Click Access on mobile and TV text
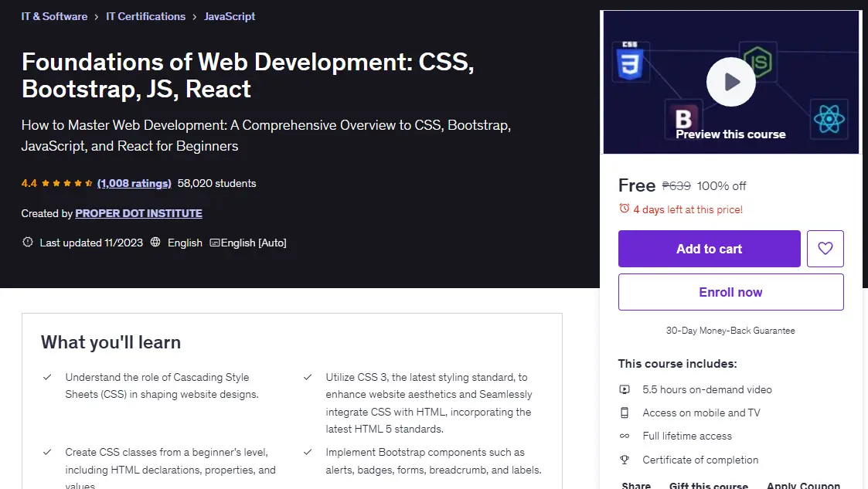868x489 pixels. (x=701, y=413)
